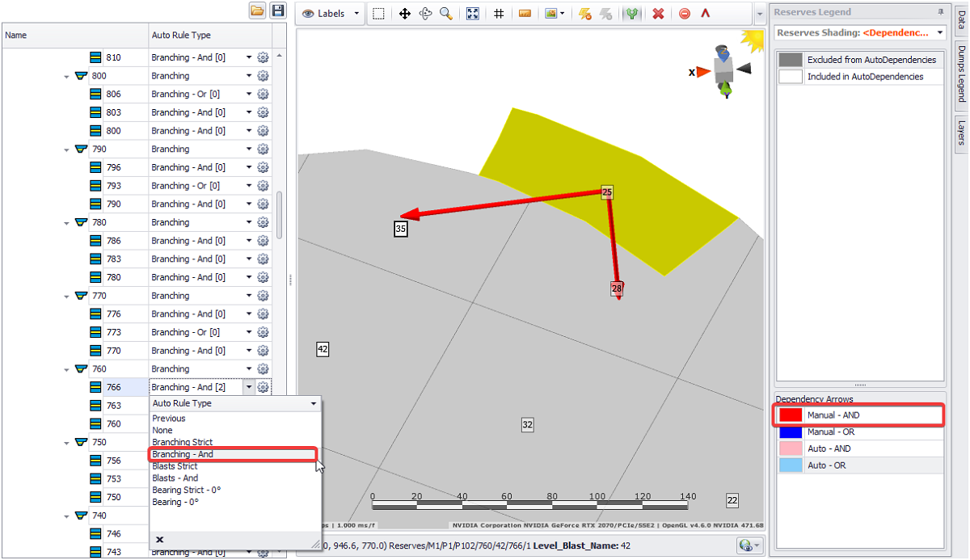Toggle the grid display icon
The width and height of the screenshot is (970, 560).
(499, 14)
